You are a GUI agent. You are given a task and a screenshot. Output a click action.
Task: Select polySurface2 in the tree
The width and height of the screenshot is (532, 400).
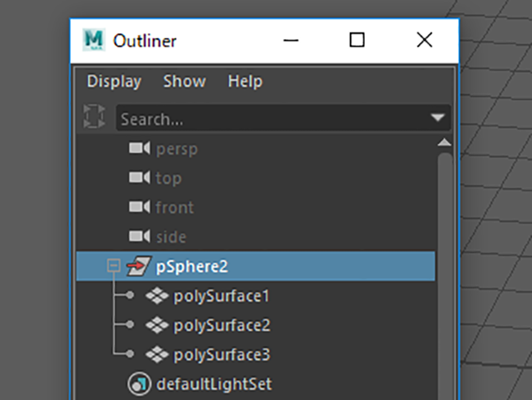pyautogui.click(x=222, y=326)
